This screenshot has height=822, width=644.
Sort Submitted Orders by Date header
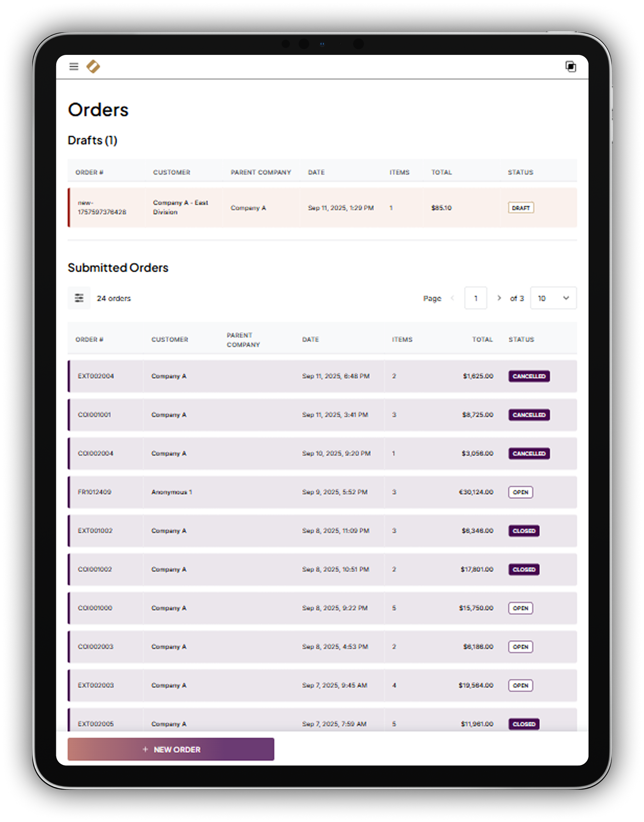click(310, 340)
